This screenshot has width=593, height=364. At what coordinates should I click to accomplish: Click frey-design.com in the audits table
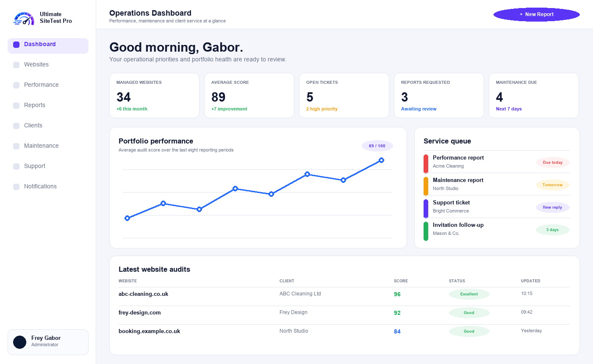coord(139,312)
